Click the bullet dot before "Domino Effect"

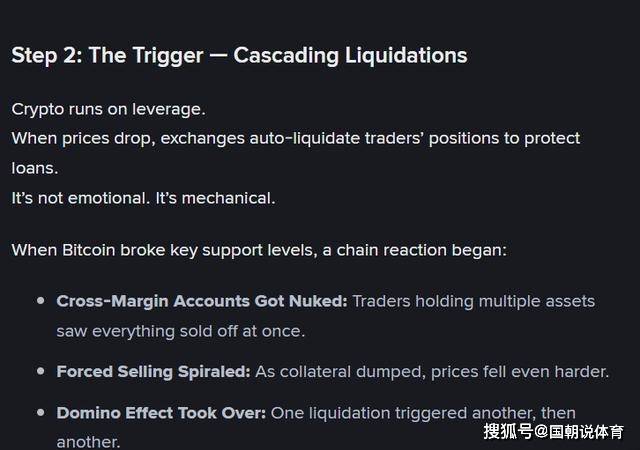click(41, 412)
